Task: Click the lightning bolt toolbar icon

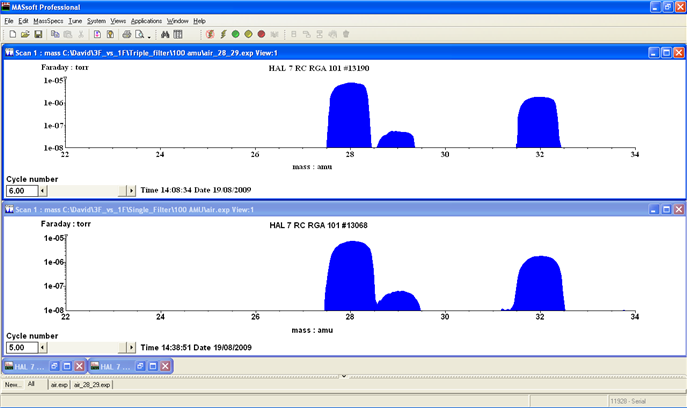Action: tap(222, 34)
